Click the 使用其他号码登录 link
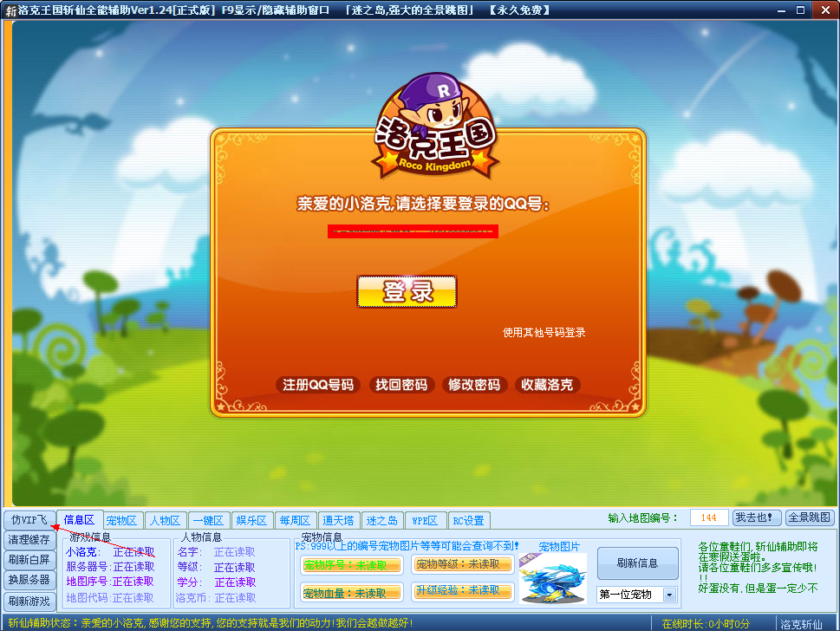Screen dimensions: 840x631 [x=544, y=333]
